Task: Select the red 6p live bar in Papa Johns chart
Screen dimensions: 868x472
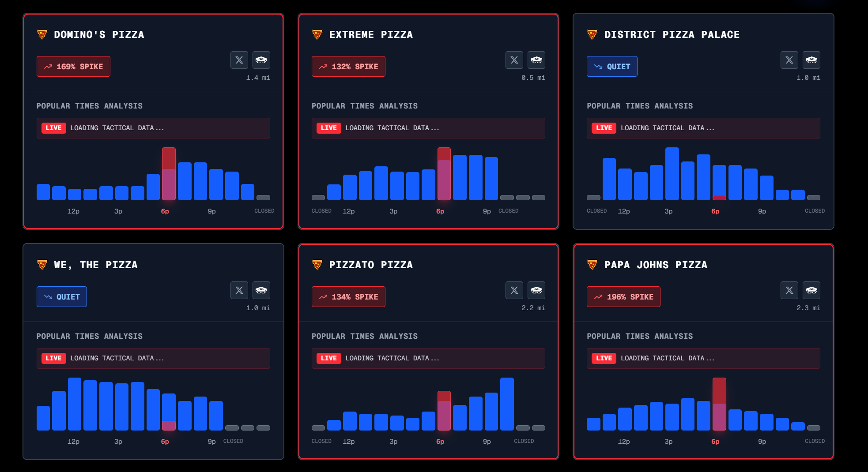Action: click(x=719, y=404)
